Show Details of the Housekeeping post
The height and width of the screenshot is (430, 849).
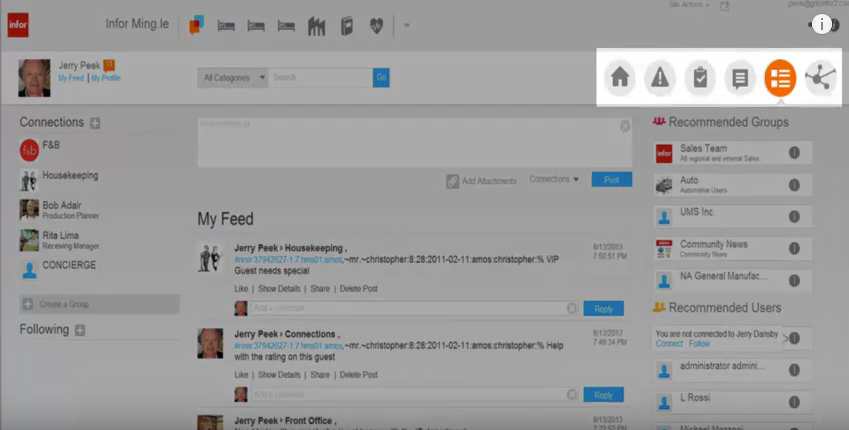279,289
